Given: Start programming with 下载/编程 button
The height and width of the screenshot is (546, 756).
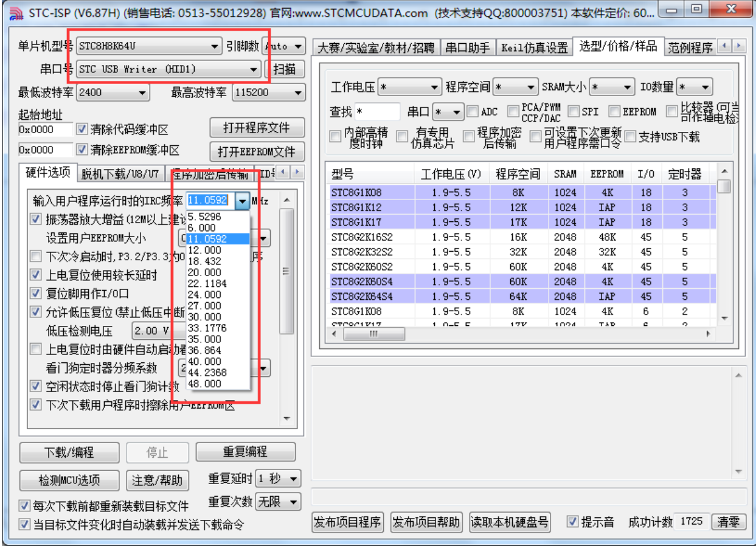Looking at the screenshot, I should tap(69, 452).
